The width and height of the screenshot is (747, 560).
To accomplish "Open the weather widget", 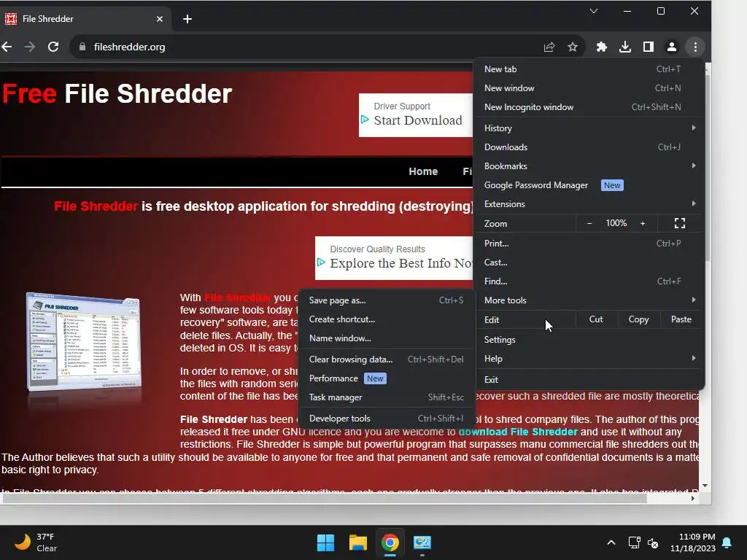I will click(36, 542).
